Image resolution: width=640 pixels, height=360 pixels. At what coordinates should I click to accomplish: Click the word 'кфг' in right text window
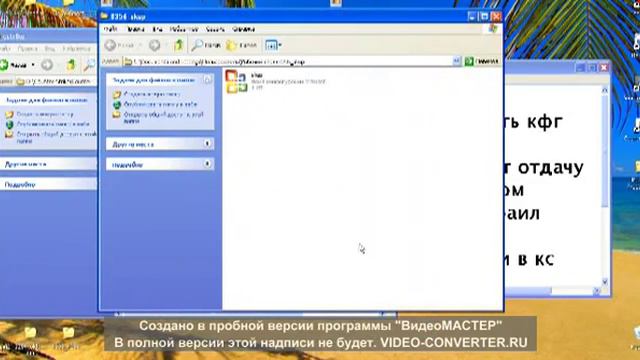(544, 122)
